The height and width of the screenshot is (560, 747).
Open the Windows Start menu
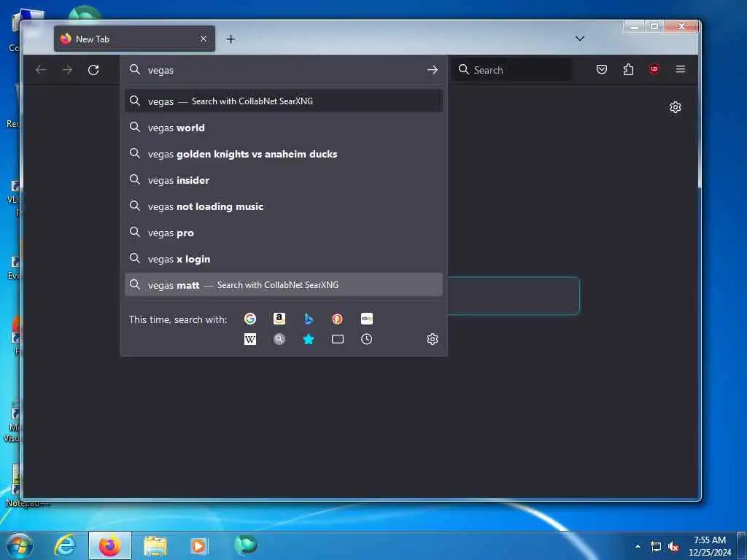point(20,545)
